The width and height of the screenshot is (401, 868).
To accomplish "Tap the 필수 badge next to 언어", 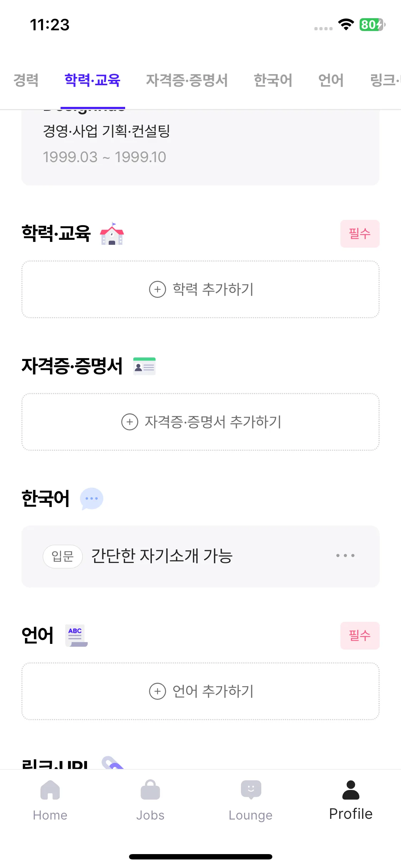I will click(x=360, y=636).
